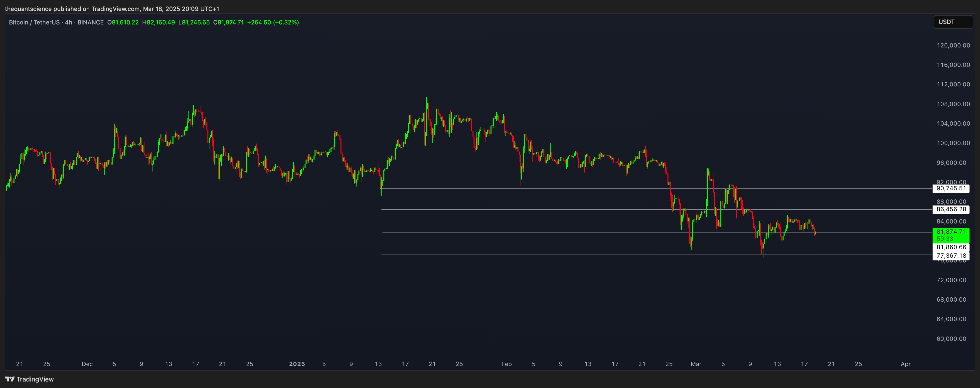Click the 81,874.71 current price label
Screen dimensions: 980x388
pyautogui.click(x=951, y=232)
